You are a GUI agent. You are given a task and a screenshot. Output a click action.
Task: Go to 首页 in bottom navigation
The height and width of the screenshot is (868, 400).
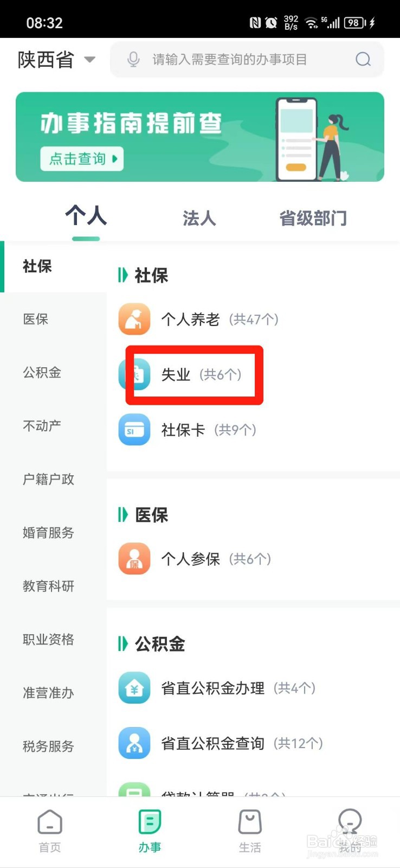tap(50, 831)
